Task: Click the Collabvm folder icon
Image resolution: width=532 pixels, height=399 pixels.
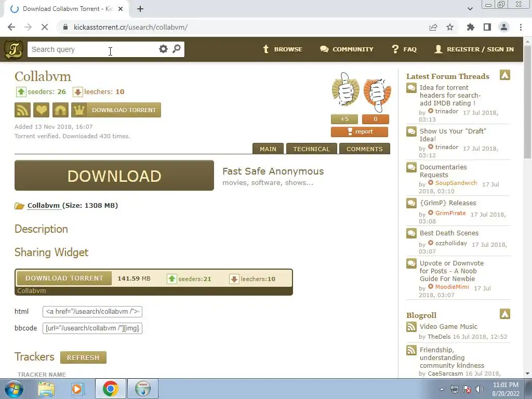Action: 19,206
